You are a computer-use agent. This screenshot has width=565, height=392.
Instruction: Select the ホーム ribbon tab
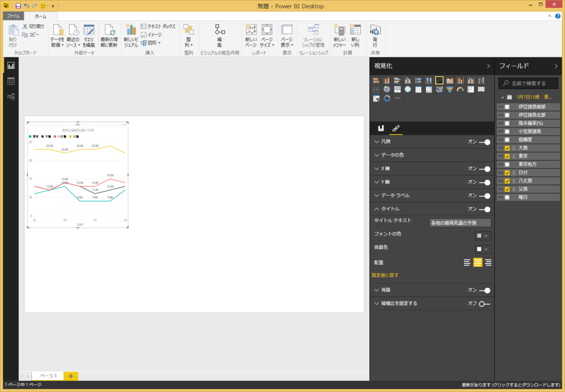click(x=40, y=16)
